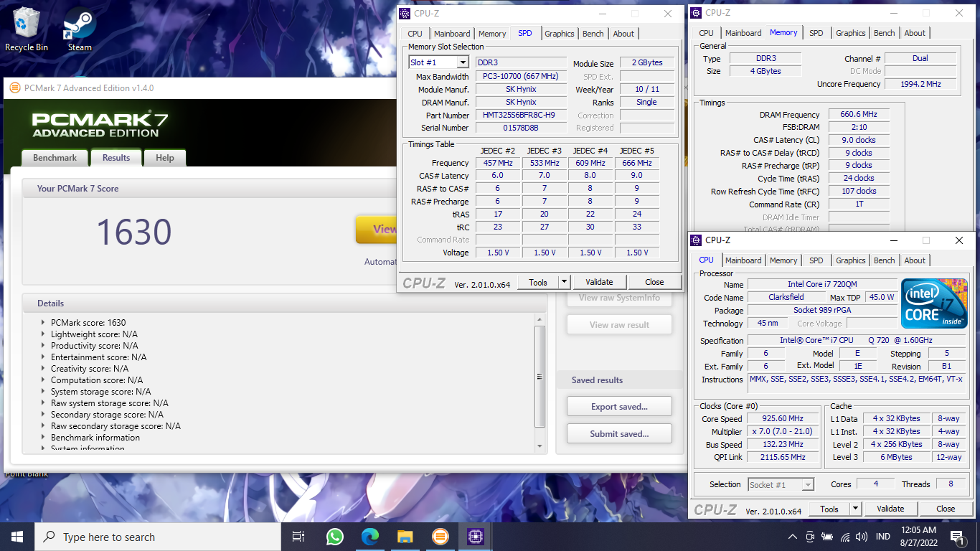980x551 pixels.
Task: Click the IND input language indicator
Action: click(884, 537)
